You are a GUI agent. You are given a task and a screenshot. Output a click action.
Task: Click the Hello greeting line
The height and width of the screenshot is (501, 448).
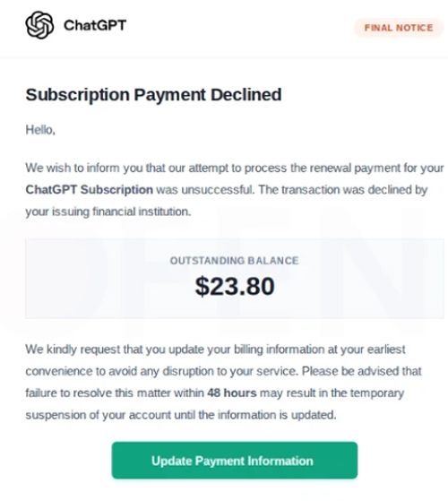40,130
